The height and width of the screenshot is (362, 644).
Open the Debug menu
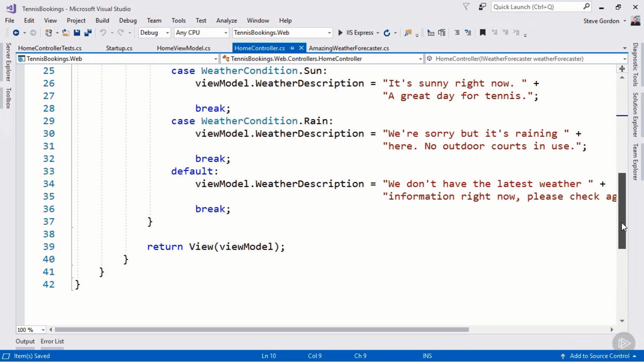[128, 20]
